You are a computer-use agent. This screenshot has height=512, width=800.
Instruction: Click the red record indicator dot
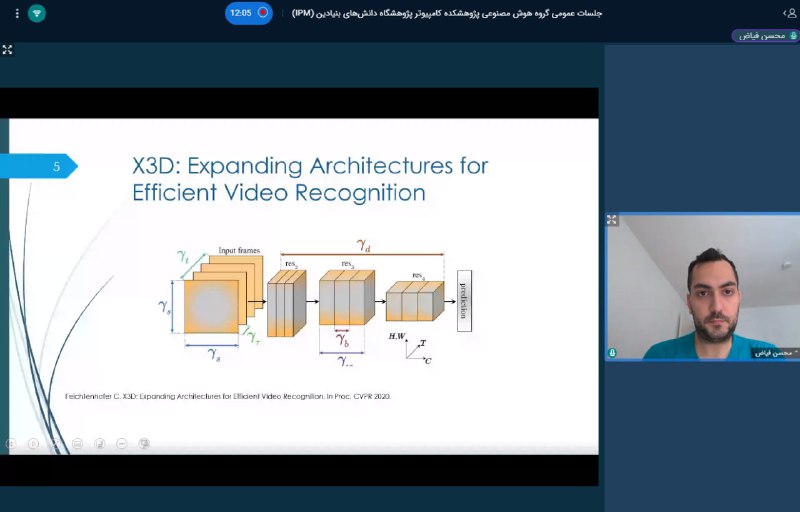pyautogui.click(x=263, y=13)
